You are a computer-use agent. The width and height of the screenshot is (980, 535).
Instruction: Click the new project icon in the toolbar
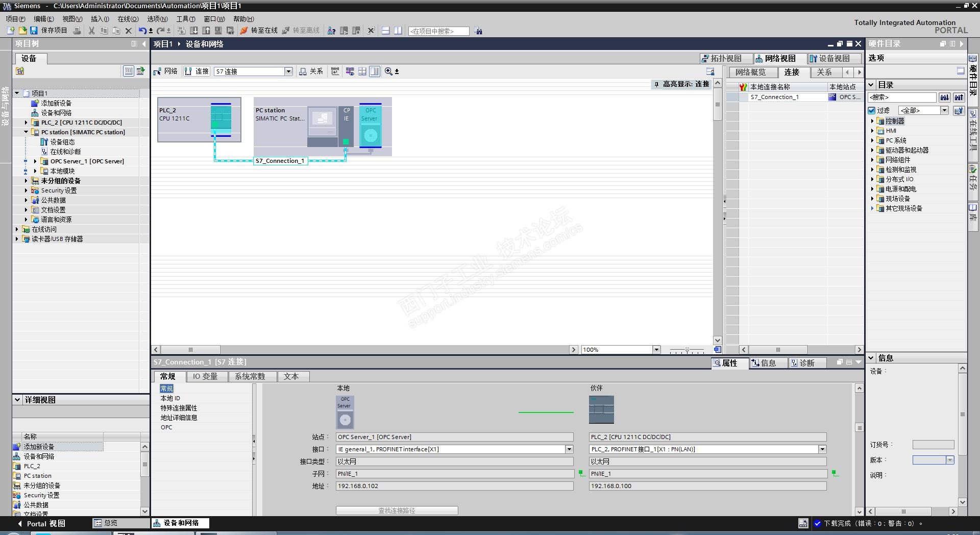(10, 31)
